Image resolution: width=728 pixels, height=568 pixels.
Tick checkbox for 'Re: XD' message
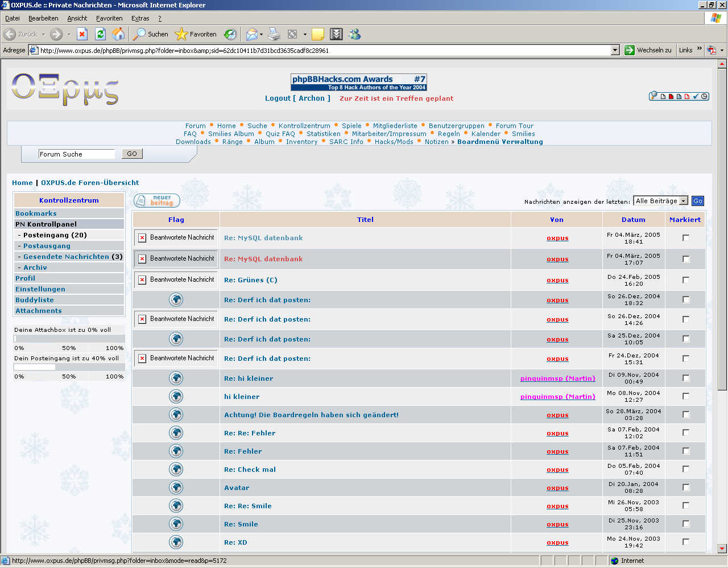point(685,542)
